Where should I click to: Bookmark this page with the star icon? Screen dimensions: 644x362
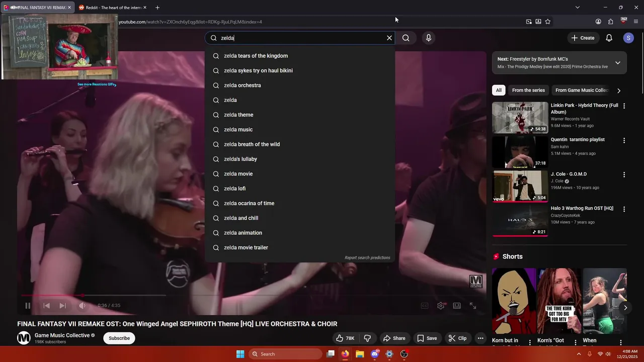point(547,22)
